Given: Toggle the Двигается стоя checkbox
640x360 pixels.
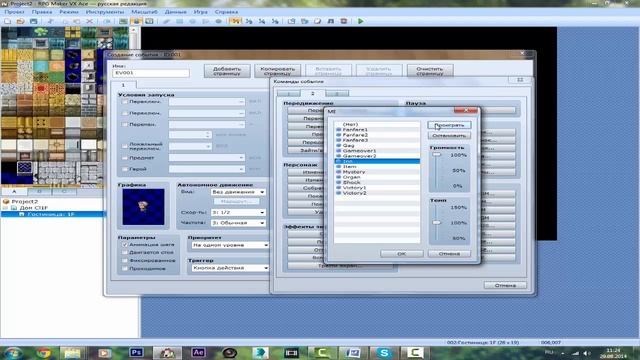Looking at the screenshot, I should click(125, 253).
